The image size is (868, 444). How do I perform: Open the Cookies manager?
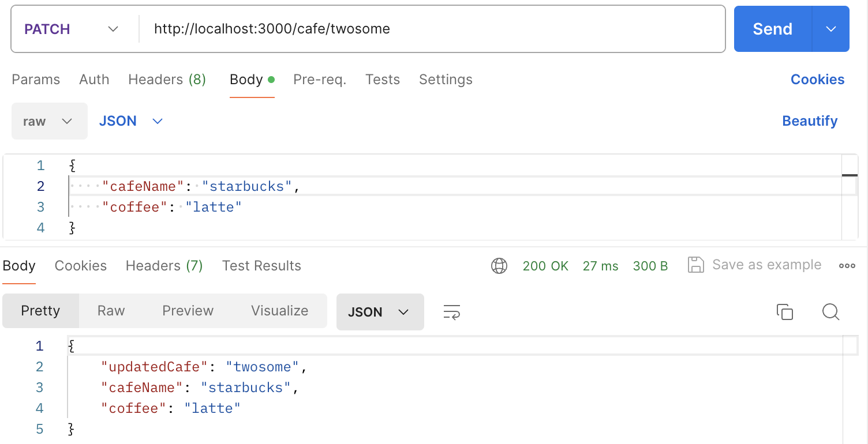click(x=817, y=80)
